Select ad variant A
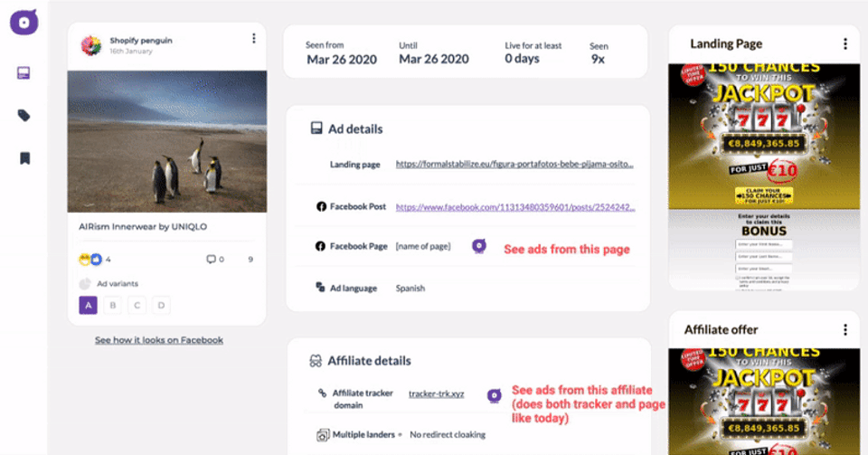 88,305
